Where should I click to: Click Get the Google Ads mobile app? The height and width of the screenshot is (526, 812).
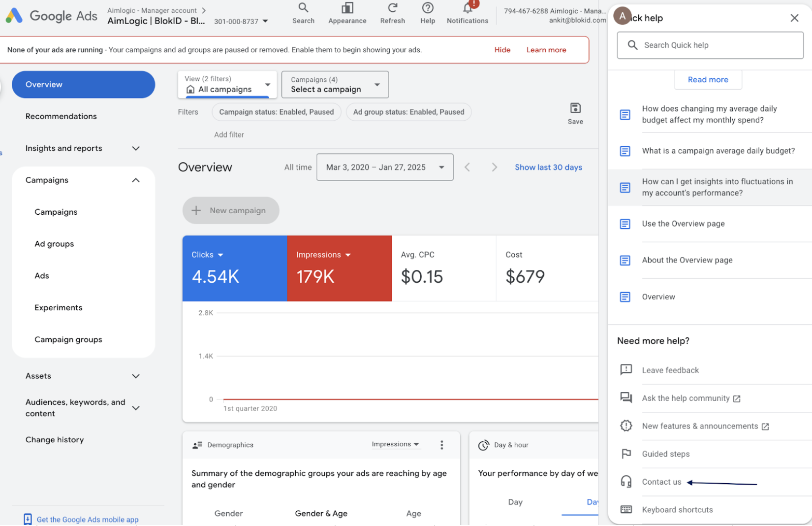[88, 520]
